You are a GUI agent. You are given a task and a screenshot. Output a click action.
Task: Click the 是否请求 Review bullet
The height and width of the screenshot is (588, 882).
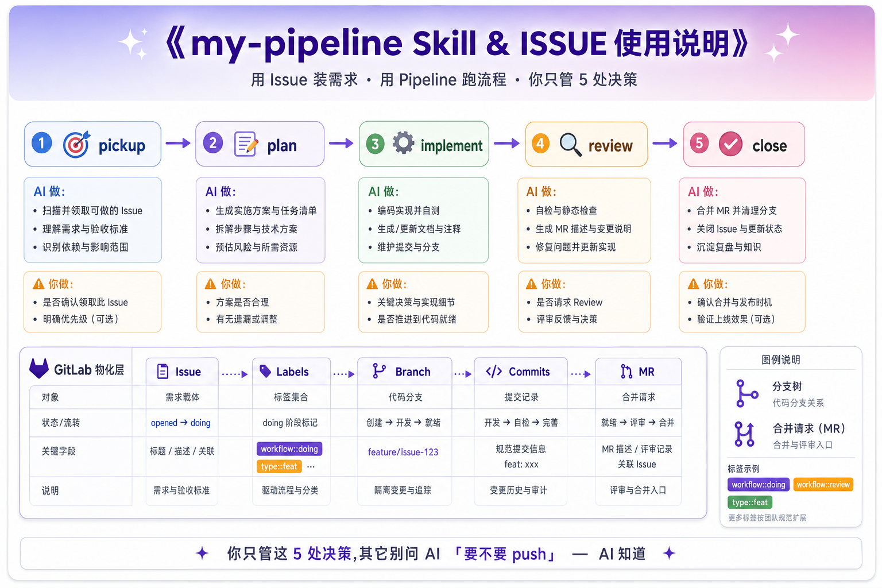(x=569, y=302)
